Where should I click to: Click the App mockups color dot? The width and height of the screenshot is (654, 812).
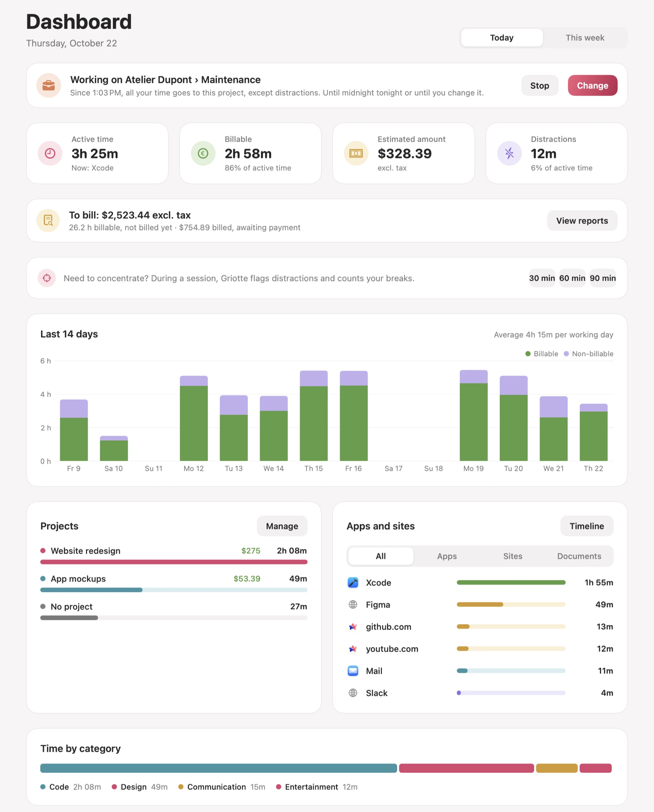(43, 579)
